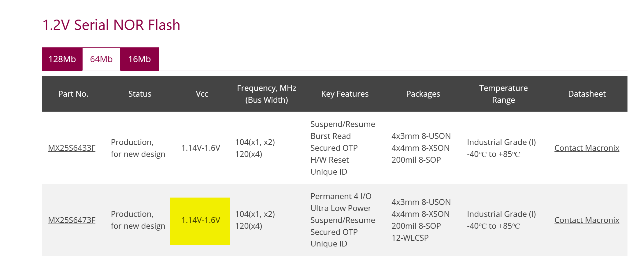This screenshot has height=263, width=644.
Task: Click the 1.2V Serial NOR Flash heading
Action: [111, 25]
